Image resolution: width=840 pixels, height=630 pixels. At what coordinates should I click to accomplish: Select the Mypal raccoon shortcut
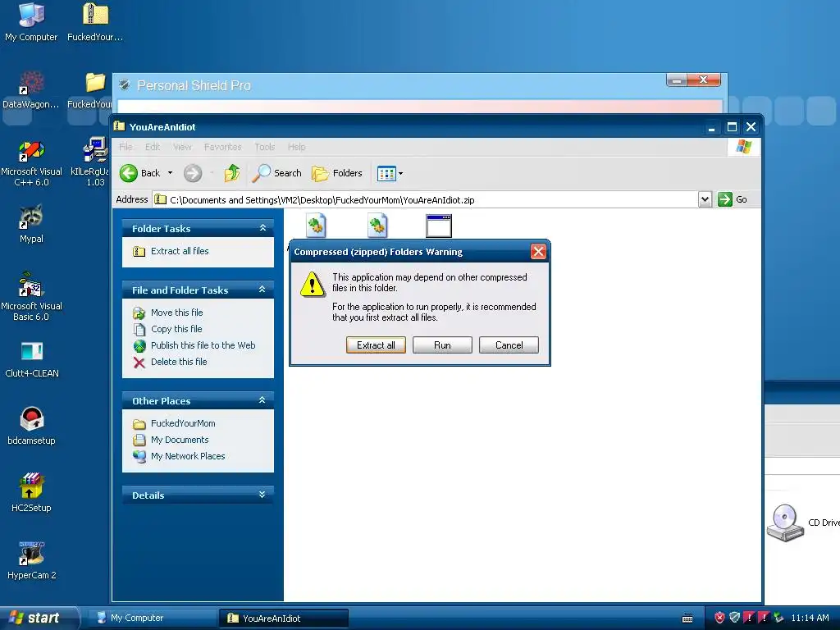click(x=31, y=224)
